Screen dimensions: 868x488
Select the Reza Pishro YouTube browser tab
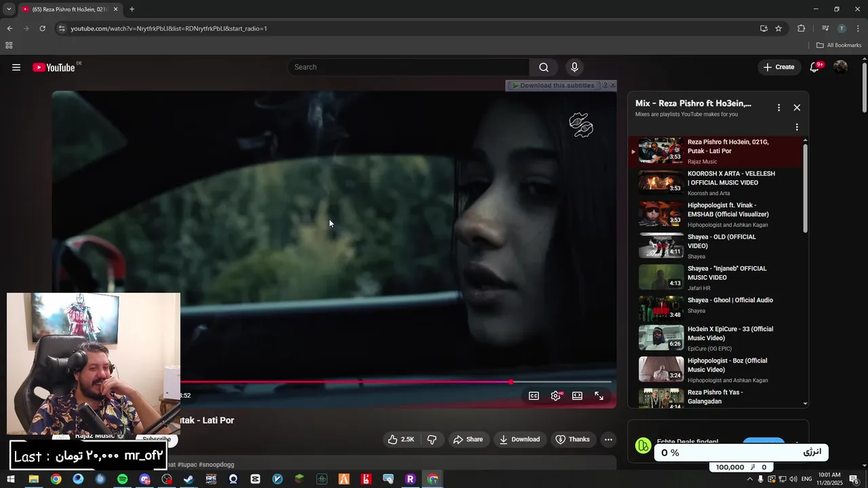[x=71, y=9]
